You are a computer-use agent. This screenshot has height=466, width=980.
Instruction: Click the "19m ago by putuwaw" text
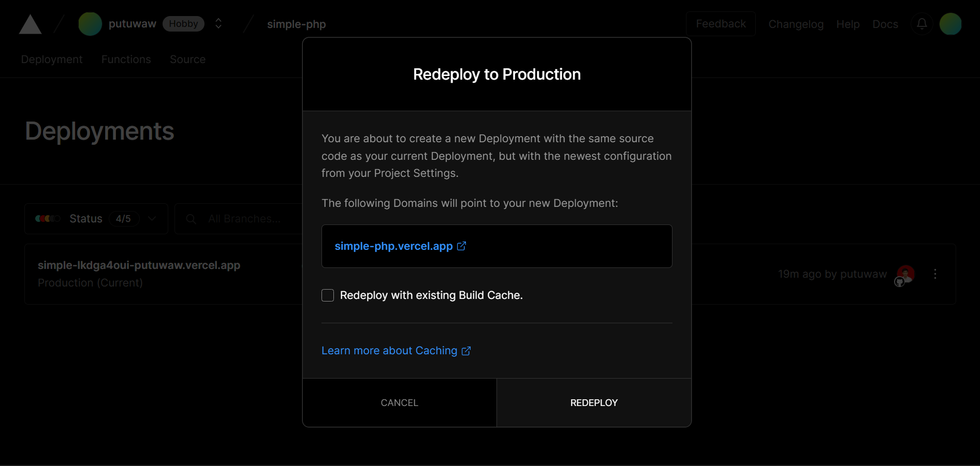(832, 274)
